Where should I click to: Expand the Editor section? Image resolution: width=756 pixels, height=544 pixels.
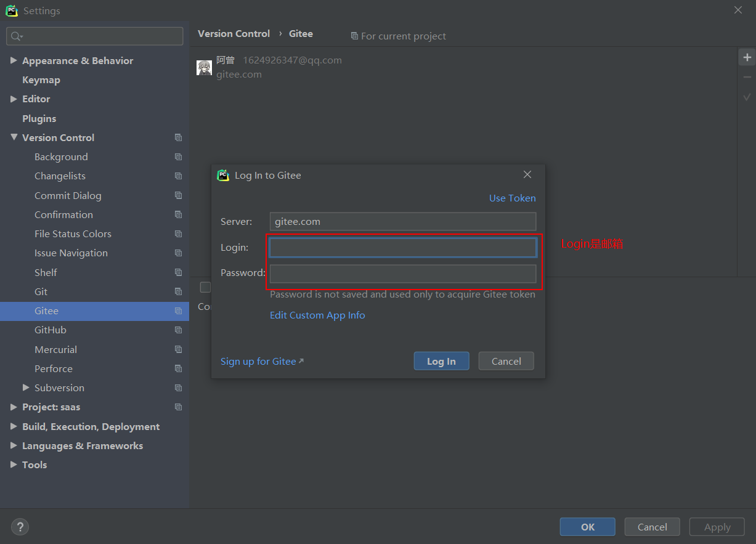pos(14,99)
